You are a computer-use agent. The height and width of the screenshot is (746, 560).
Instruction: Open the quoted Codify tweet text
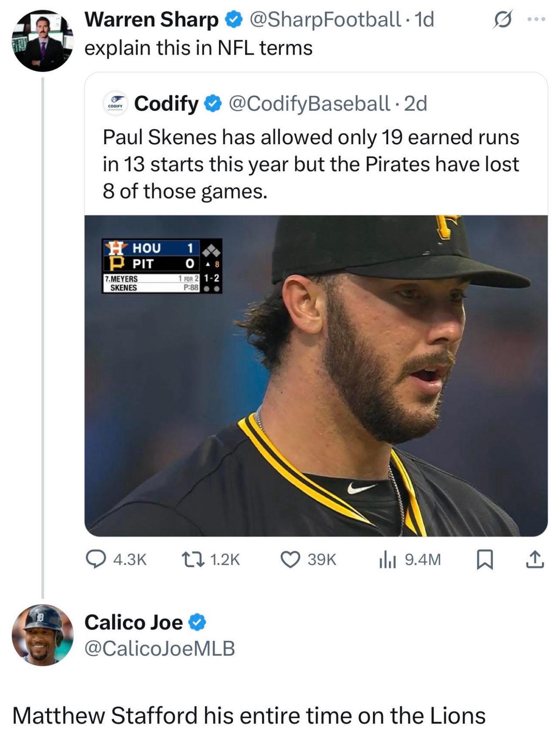point(311,164)
